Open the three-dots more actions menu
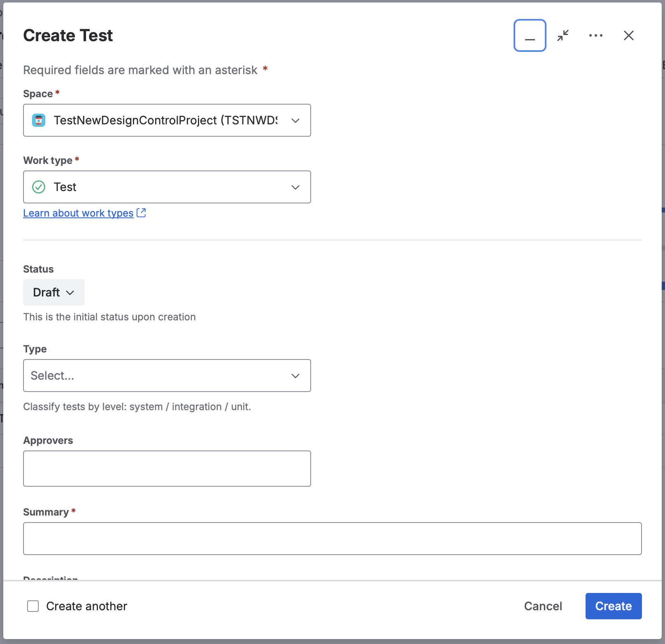 click(x=596, y=35)
